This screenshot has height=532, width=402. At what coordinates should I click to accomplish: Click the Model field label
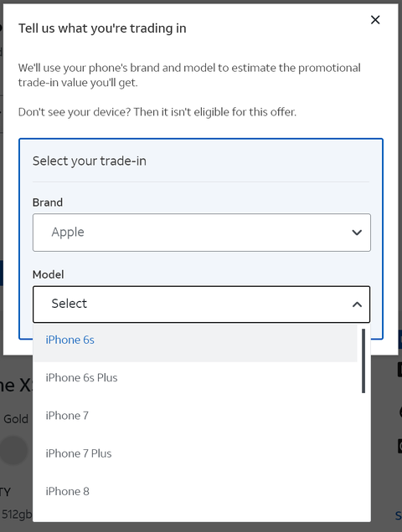(x=49, y=274)
